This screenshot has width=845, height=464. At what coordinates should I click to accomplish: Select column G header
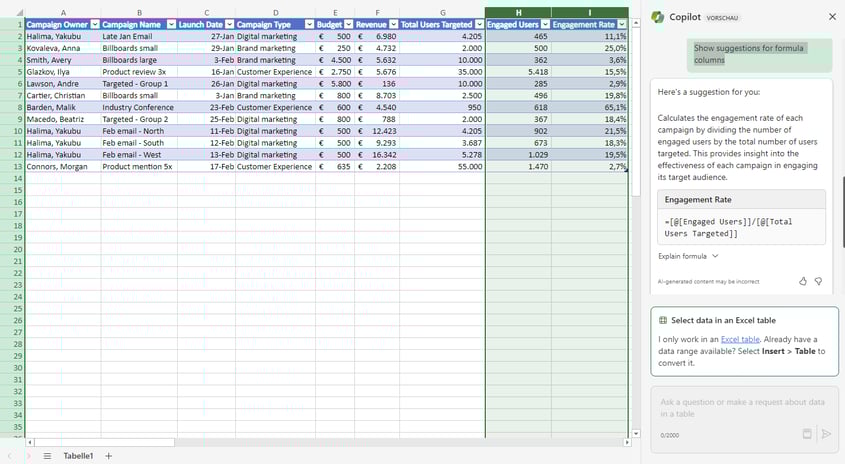[442, 12]
